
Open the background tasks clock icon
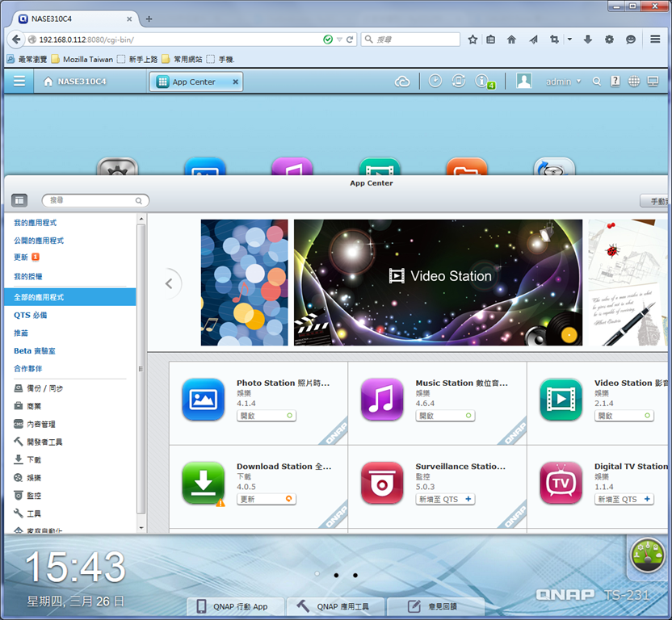click(x=435, y=81)
